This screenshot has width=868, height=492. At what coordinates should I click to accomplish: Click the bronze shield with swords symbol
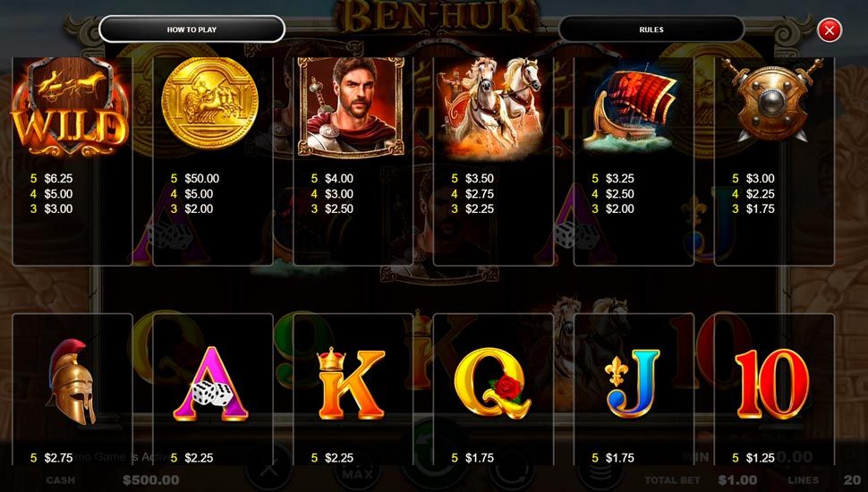point(771,99)
